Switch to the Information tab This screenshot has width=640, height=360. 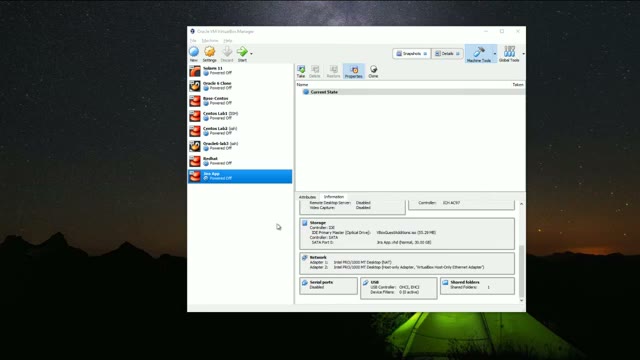click(x=334, y=197)
